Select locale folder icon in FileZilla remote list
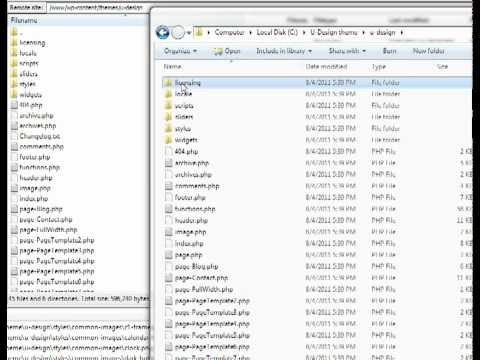This screenshot has height=360, width=480. (14, 53)
